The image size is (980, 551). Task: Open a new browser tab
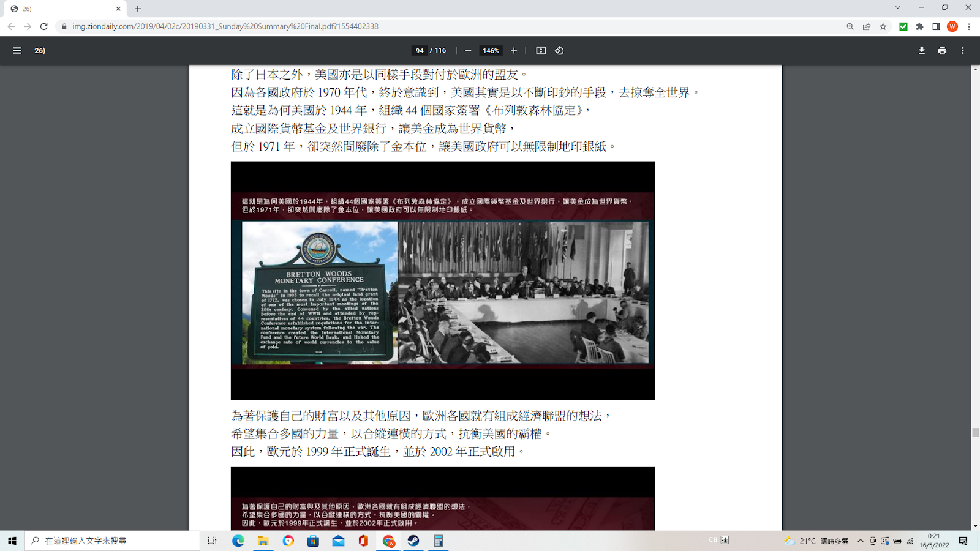coord(138,9)
